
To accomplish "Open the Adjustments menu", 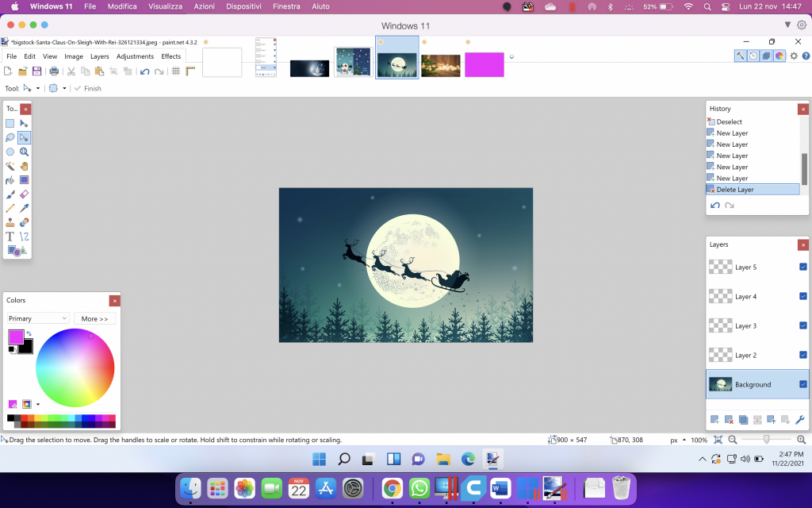I will point(135,56).
